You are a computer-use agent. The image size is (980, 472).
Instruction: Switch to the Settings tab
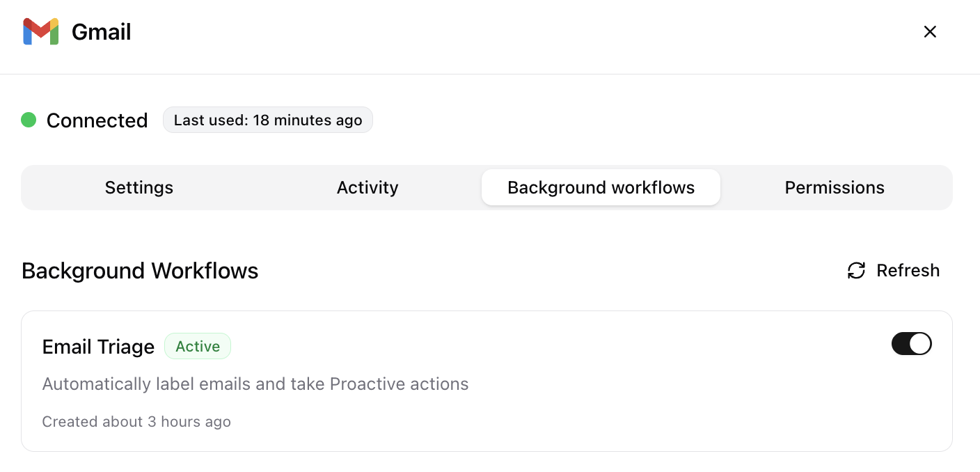139,187
